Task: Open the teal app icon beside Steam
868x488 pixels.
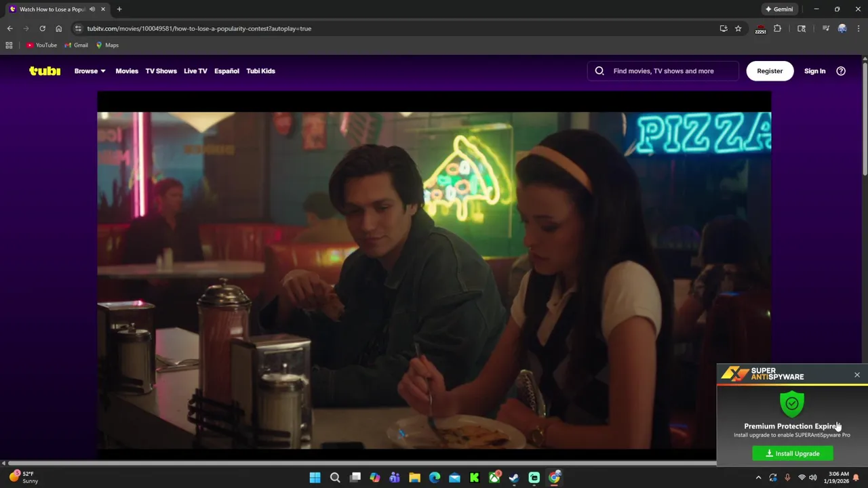Action: coord(534,478)
